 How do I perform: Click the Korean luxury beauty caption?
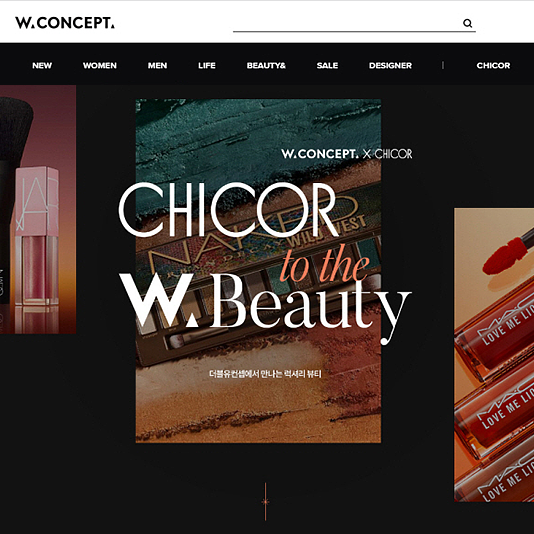265,374
